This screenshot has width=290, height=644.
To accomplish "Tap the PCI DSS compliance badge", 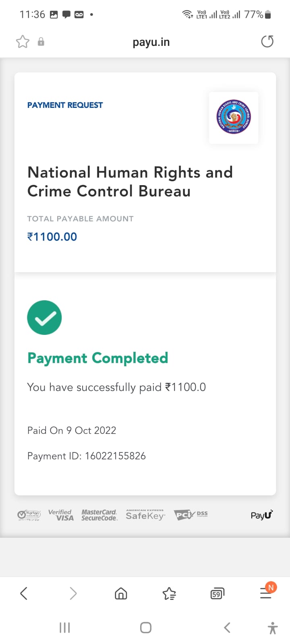I will [191, 515].
